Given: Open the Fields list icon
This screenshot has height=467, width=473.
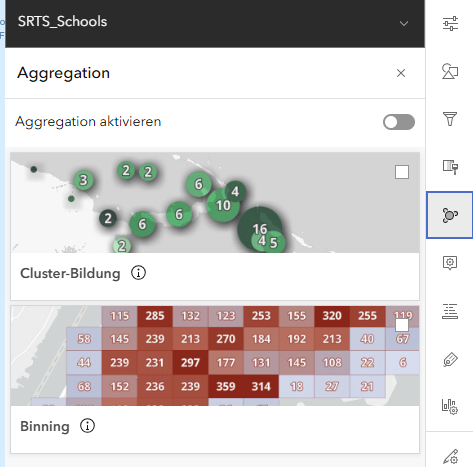Looking at the screenshot, I should tap(450, 311).
